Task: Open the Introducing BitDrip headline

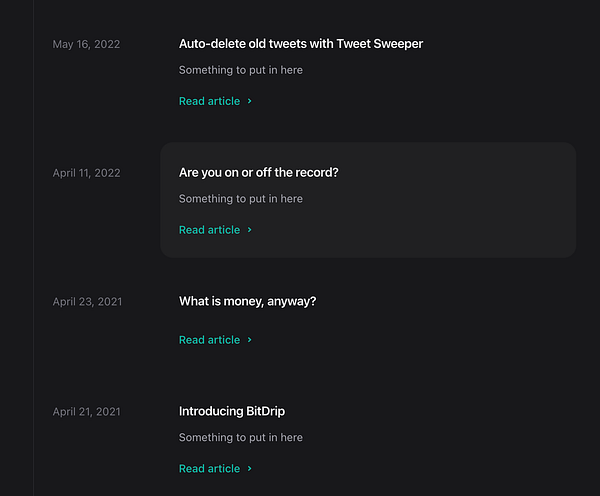Action: click(232, 411)
